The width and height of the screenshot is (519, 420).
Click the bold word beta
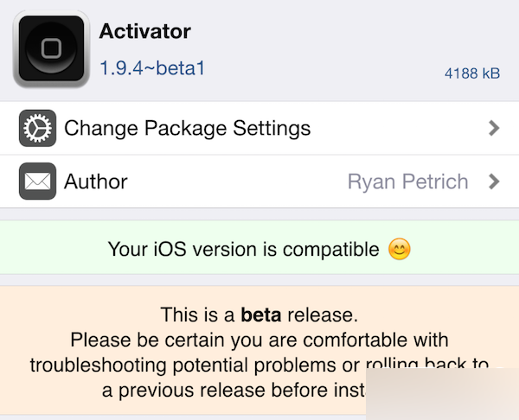261,314
